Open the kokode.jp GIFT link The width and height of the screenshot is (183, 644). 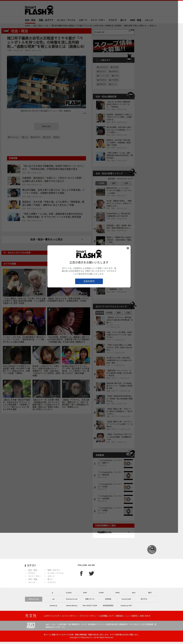tap(126, 606)
